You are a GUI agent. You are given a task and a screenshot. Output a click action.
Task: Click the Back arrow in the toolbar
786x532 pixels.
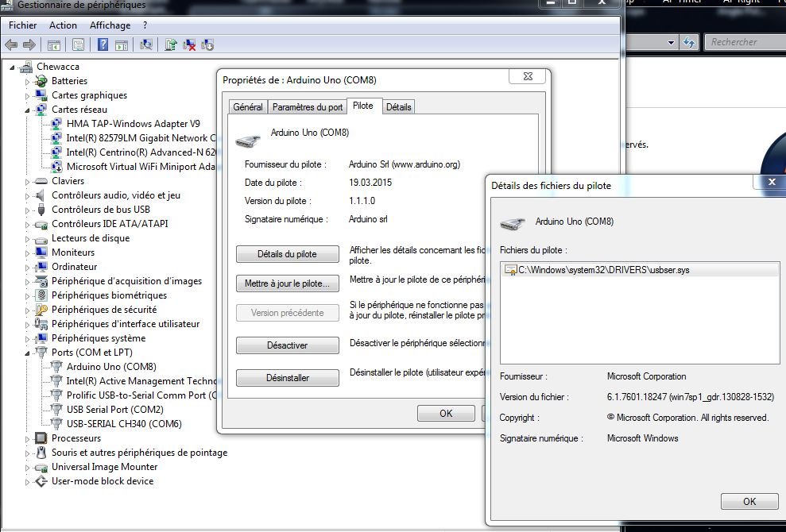coord(11,45)
